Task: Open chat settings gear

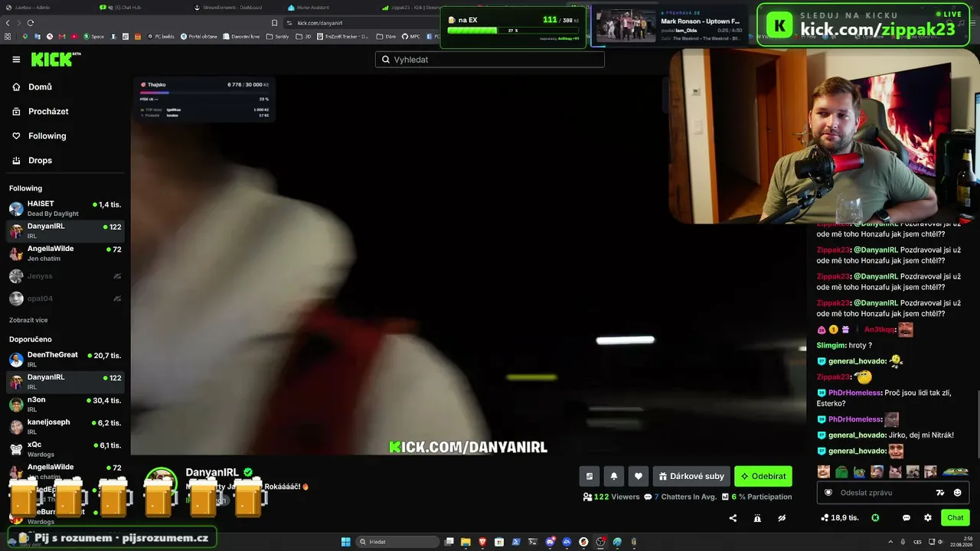Action: click(x=928, y=518)
